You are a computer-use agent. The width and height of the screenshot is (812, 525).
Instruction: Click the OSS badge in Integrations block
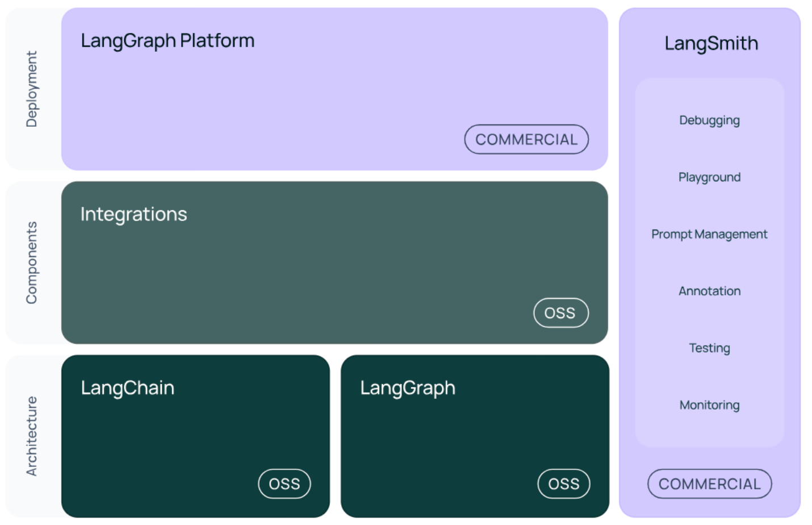pos(560,313)
